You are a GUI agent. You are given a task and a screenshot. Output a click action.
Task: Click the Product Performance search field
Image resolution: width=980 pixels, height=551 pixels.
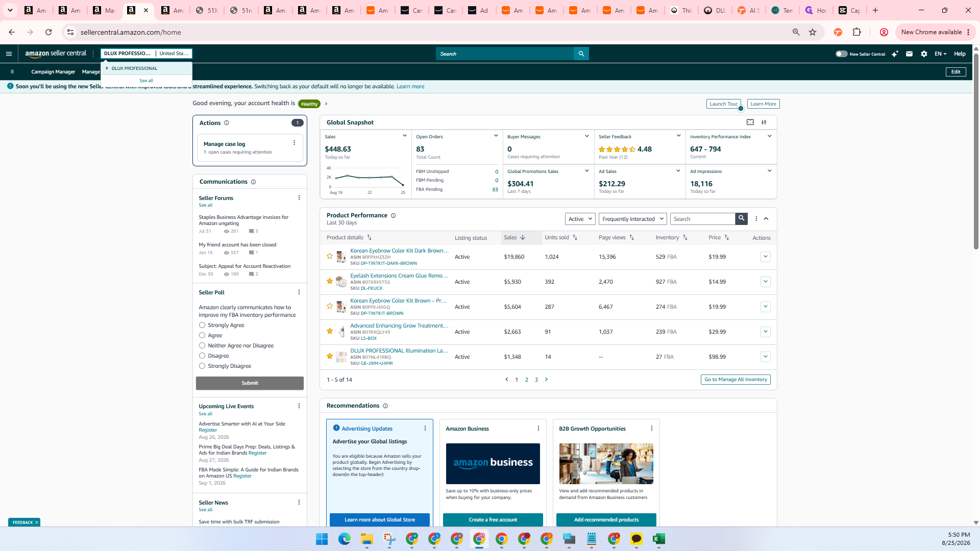(x=702, y=219)
